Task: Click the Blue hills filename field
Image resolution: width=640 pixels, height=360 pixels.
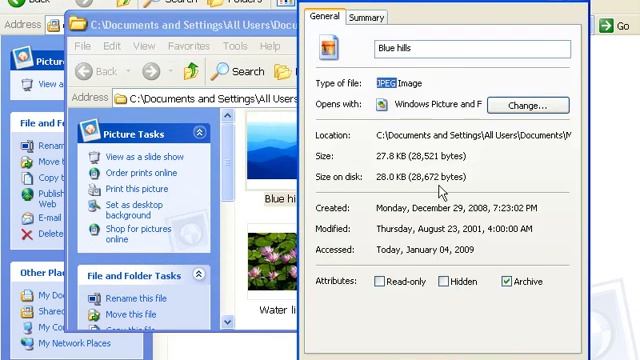Action: (x=472, y=49)
